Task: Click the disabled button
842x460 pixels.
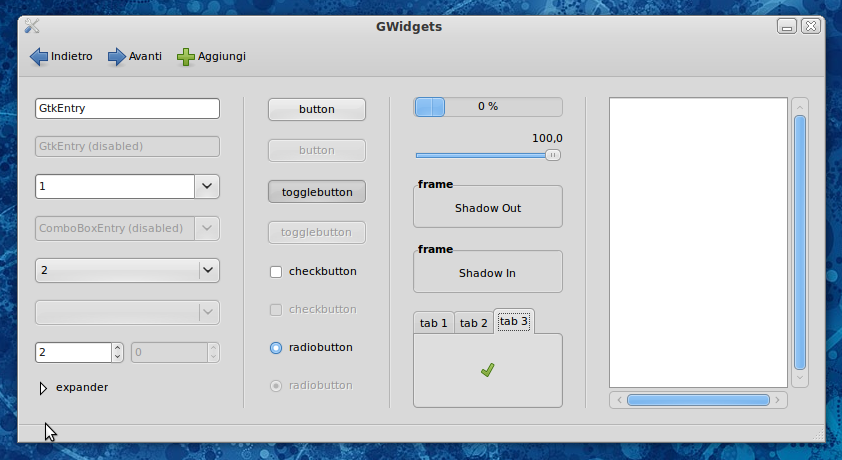Action: tap(317, 150)
